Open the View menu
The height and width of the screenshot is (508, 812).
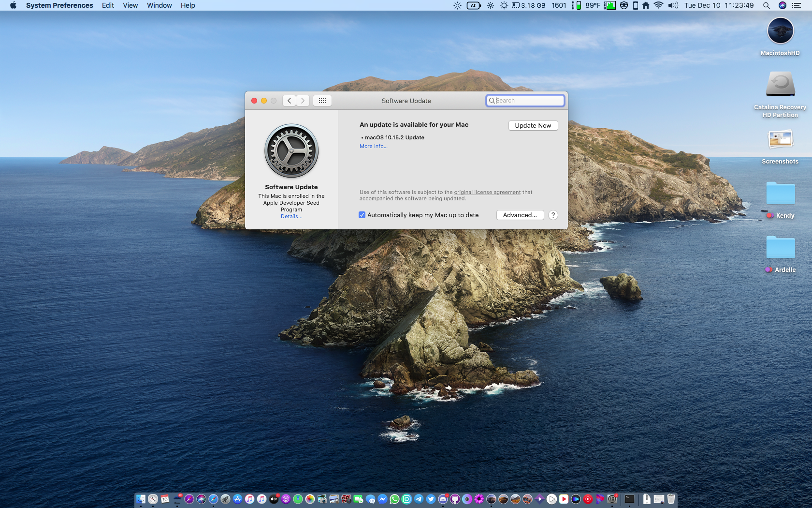click(130, 5)
